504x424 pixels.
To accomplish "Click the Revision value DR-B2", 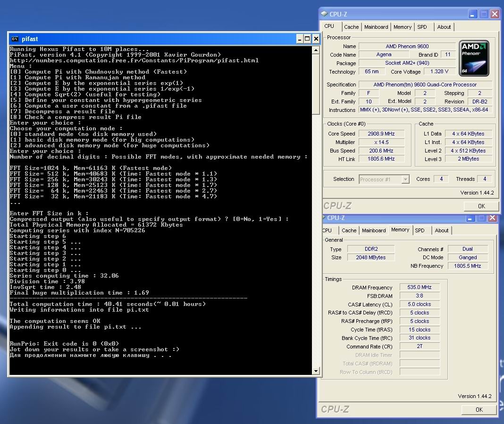I will point(479,102).
